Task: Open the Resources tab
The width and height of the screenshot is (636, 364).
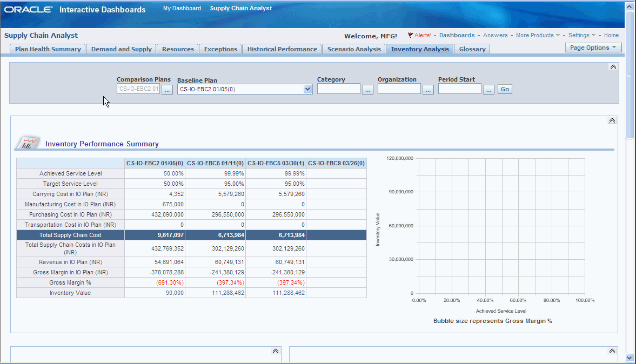Action: [x=178, y=49]
